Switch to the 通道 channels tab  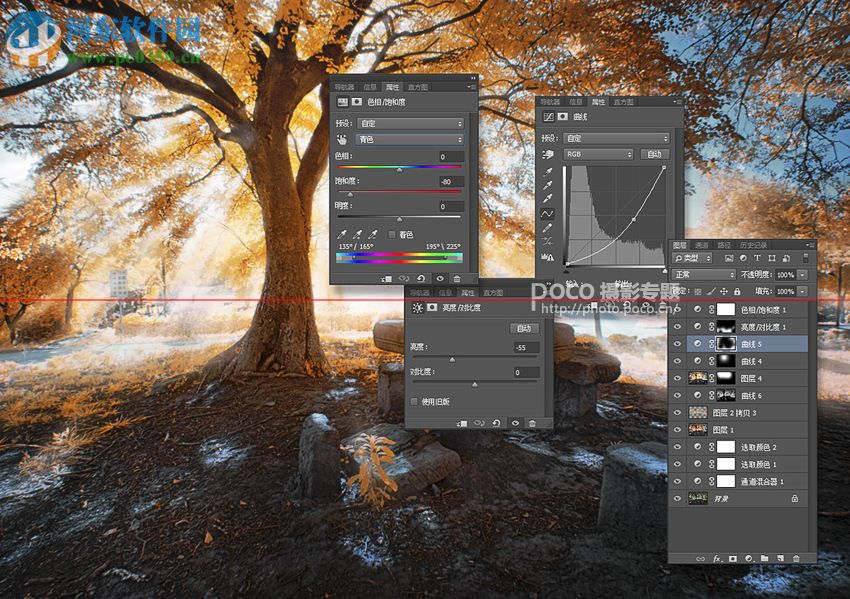point(701,245)
